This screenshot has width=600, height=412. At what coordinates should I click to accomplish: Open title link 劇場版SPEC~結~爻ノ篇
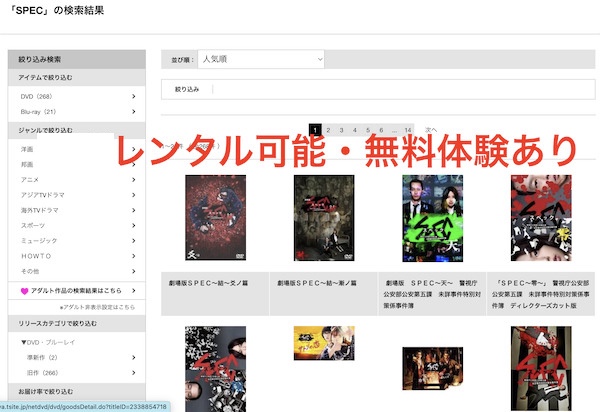(x=209, y=283)
